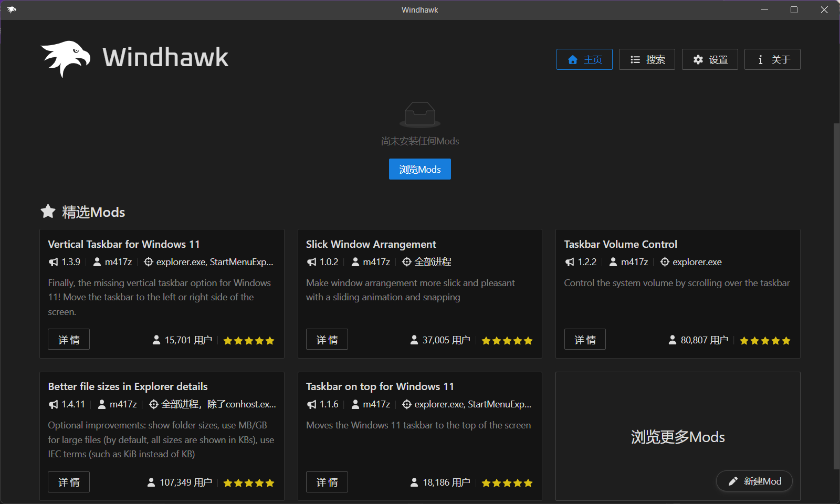Click the megaphone version icon on Taskbar on top card
Image resolution: width=840 pixels, height=504 pixels.
click(312, 404)
